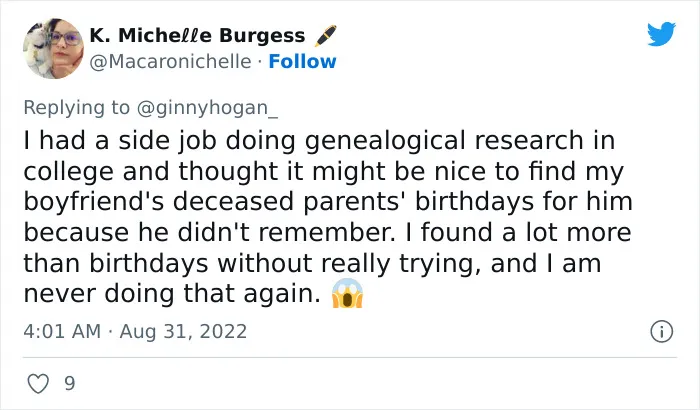Open the @ginnyhogan_ mention
Viewport: 700px width, 410px height.
pyautogui.click(x=207, y=108)
